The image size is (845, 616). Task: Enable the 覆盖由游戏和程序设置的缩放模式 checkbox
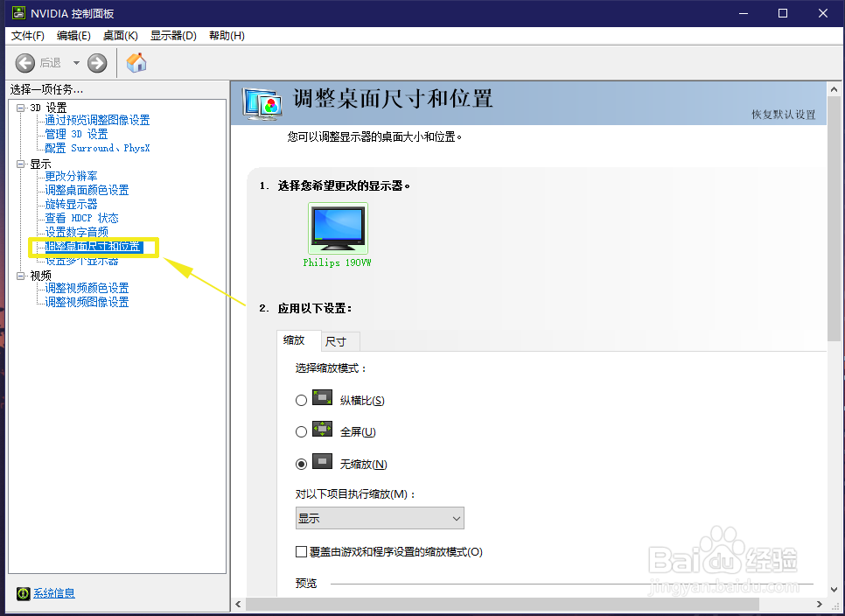click(300, 552)
